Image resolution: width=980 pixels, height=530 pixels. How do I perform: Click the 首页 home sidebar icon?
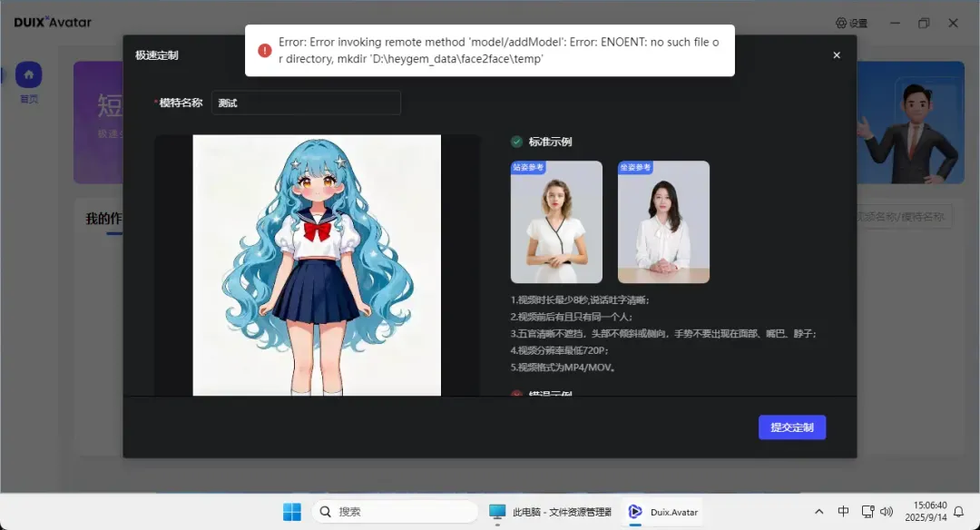pyautogui.click(x=29, y=75)
